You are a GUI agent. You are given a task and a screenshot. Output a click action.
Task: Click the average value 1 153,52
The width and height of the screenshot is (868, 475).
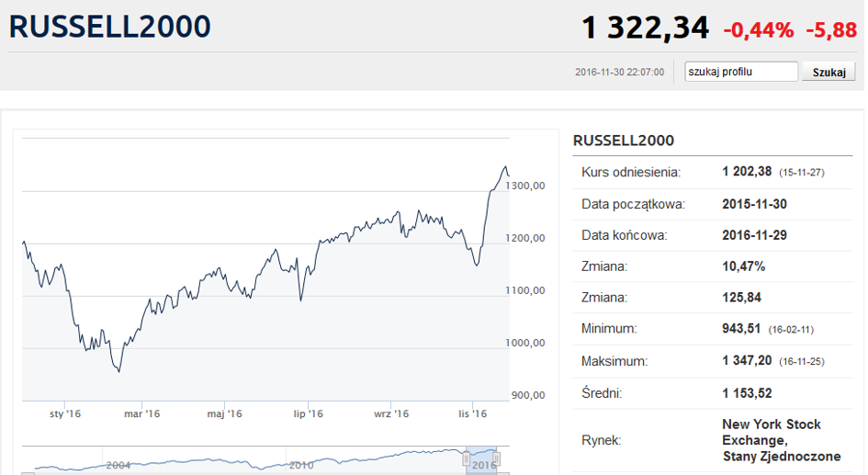coord(747,393)
